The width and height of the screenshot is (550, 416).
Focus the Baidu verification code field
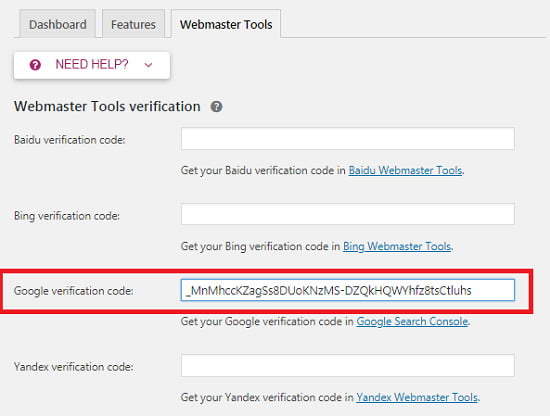click(x=348, y=139)
